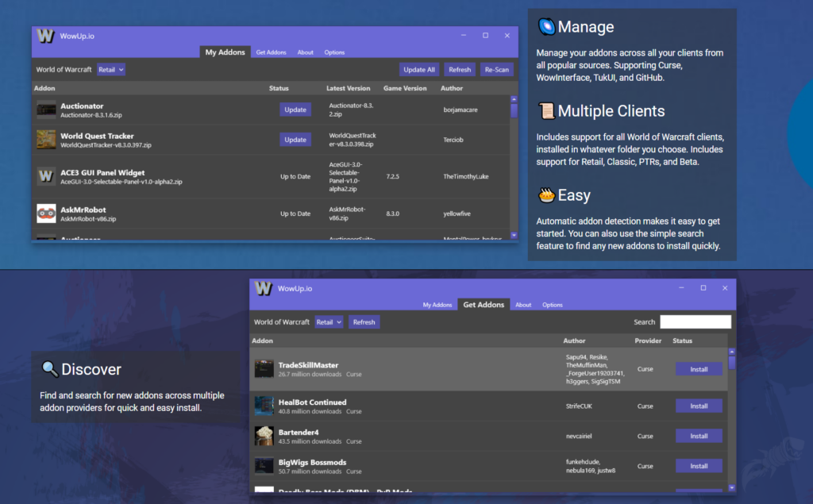This screenshot has width=813, height=504.
Task: Install the Bartender4 addon
Action: (x=699, y=436)
